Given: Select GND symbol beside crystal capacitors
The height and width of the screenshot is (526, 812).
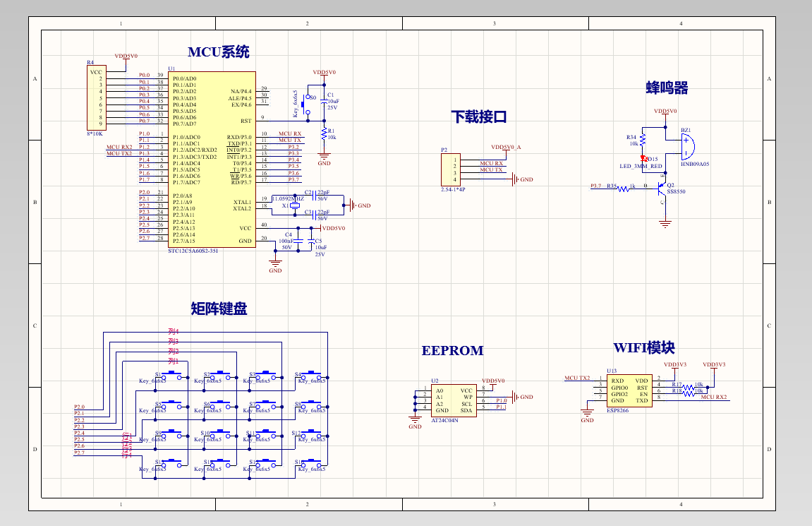Looking at the screenshot, I should [x=359, y=205].
